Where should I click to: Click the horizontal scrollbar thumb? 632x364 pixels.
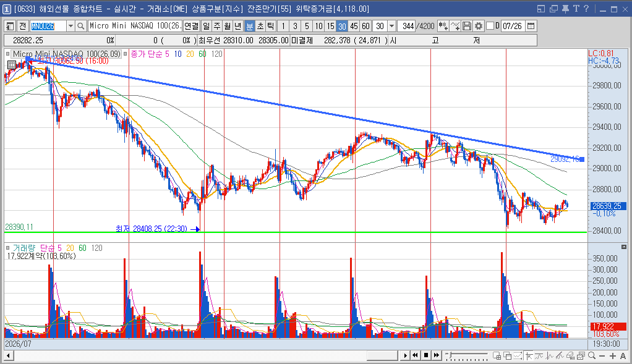click(382, 355)
